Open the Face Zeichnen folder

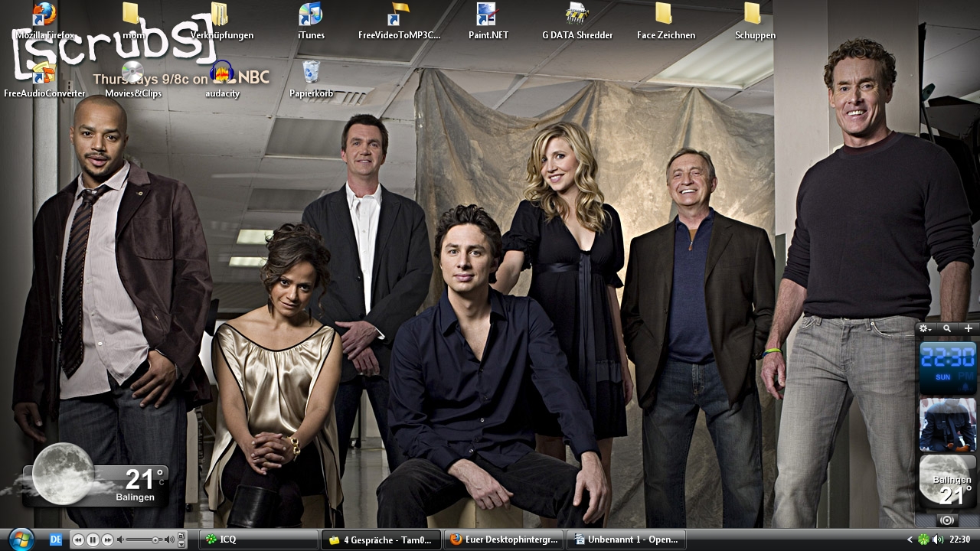665,21
